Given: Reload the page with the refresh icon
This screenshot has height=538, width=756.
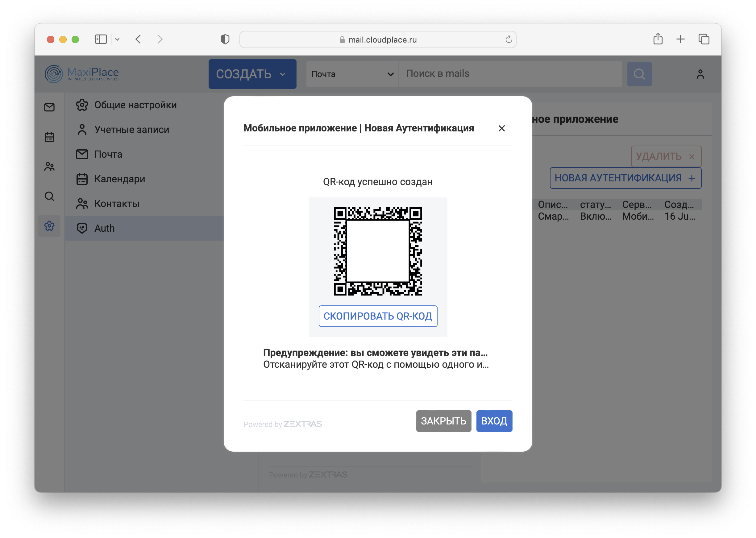Looking at the screenshot, I should pyautogui.click(x=509, y=39).
